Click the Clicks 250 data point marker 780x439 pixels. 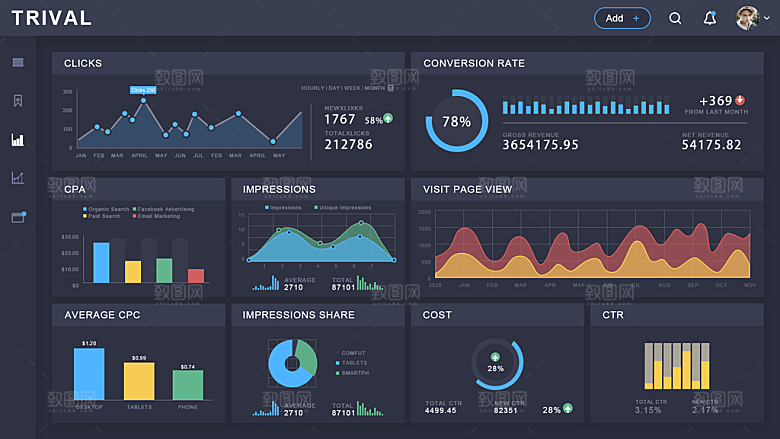click(x=143, y=100)
